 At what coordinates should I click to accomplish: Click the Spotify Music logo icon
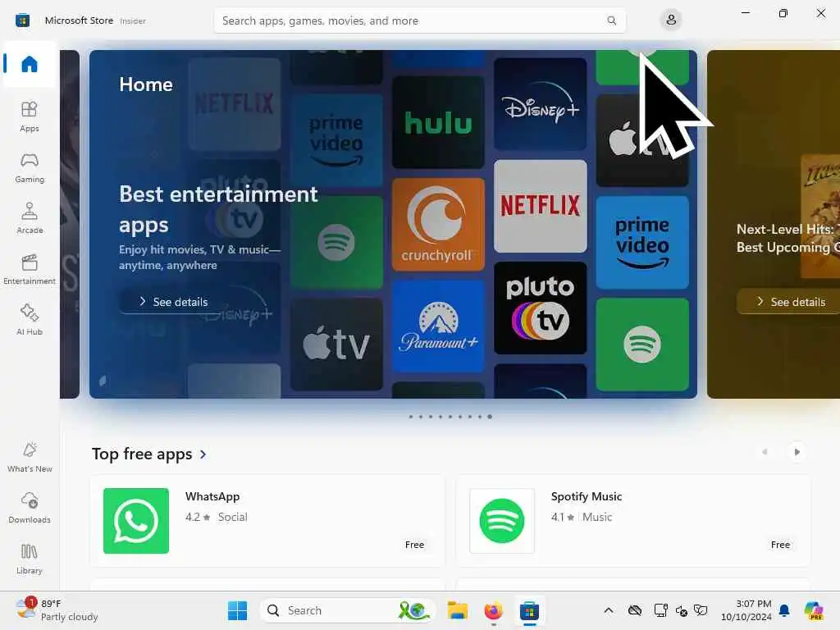click(x=502, y=521)
